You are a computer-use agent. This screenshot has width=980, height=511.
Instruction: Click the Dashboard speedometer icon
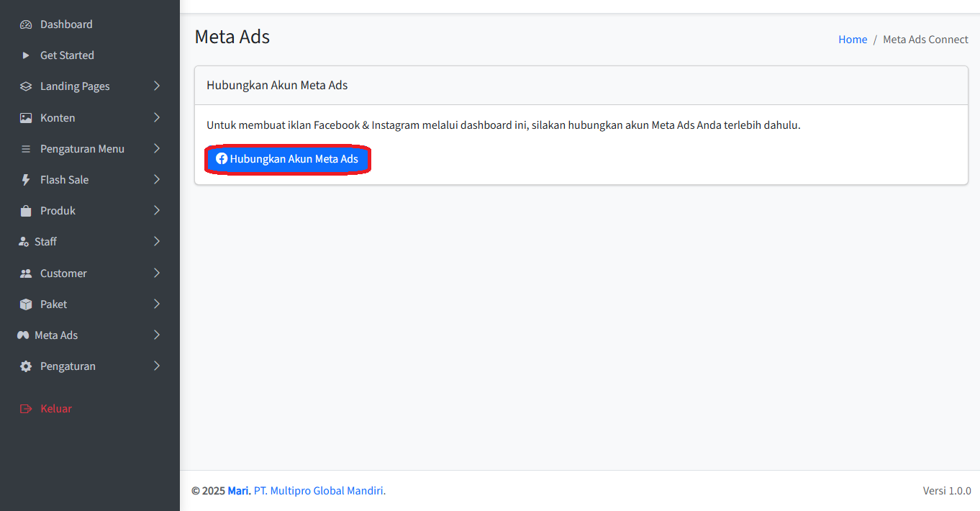pyautogui.click(x=26, y=24)
